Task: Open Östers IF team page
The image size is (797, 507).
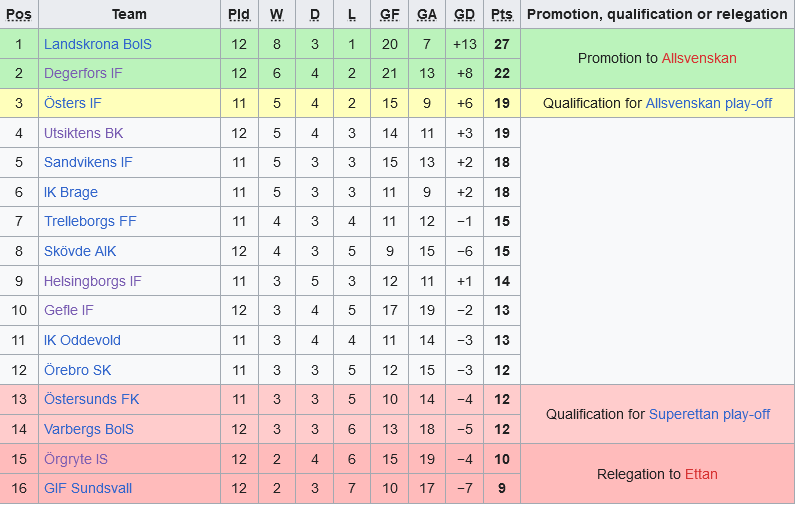Action: (72, 103)
